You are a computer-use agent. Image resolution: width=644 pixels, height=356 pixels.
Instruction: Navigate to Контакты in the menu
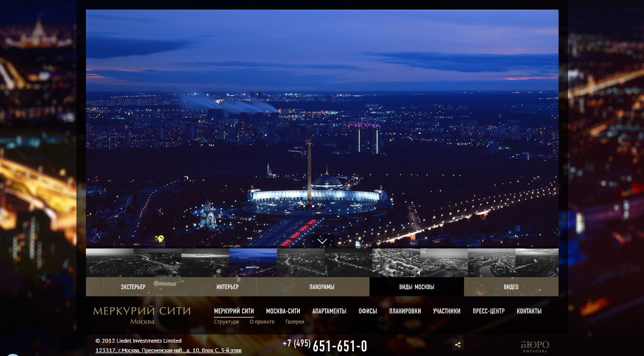click(529, 311)
